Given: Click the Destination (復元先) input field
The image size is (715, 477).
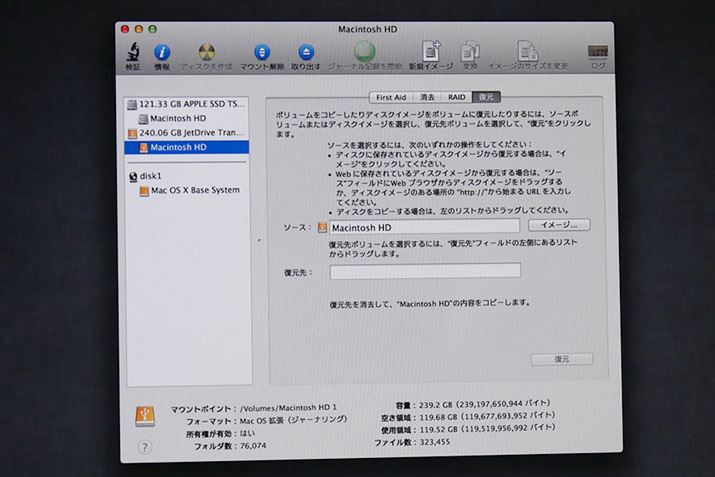Looking at the screenshot, I should tap(425, 271).
